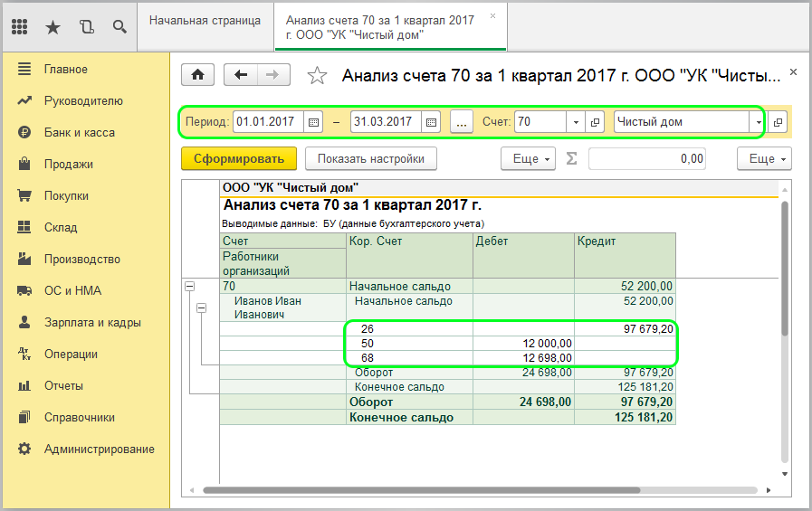Open account 70 with the open-form icon

click(595, 122)
